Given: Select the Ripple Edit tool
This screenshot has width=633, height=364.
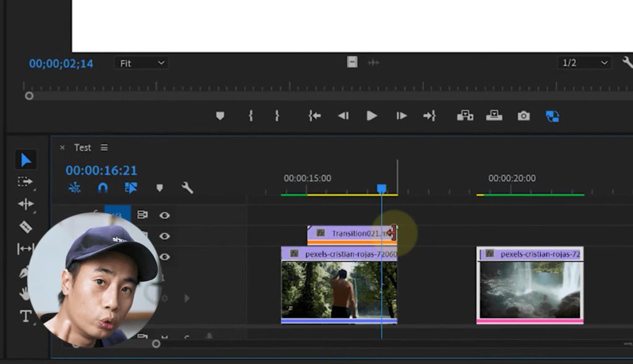Looking at the screenshot, I should point(25,204).
